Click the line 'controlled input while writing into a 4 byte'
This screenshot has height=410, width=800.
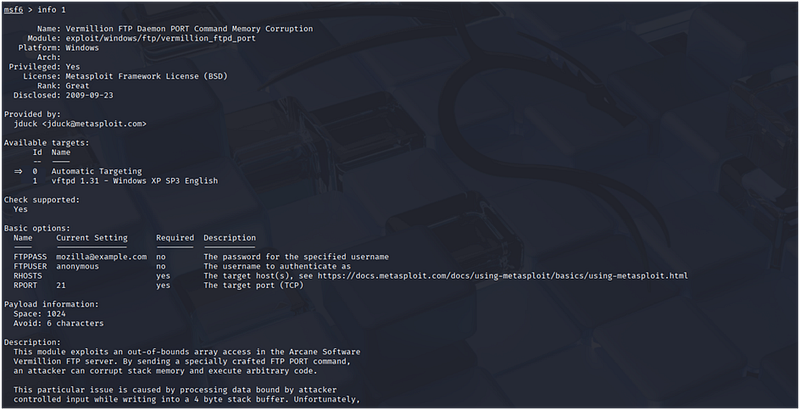click(187, 400)
